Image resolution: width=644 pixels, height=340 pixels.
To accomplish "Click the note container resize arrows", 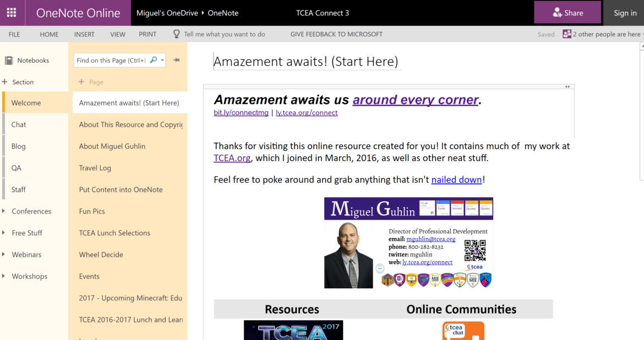I will 567,87.
